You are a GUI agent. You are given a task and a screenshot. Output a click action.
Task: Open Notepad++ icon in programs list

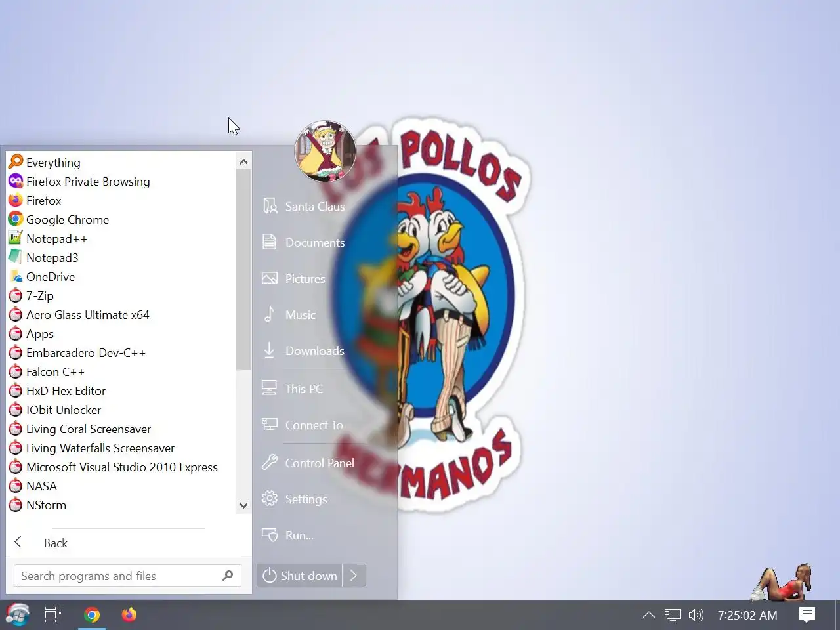[16, 238]
